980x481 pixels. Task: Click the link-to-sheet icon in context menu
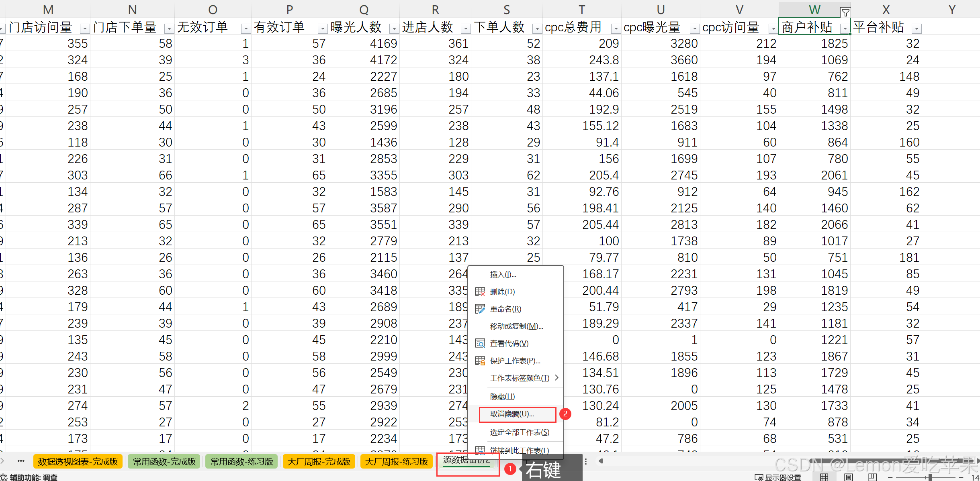pyautogui.click(x=480, y=450)
